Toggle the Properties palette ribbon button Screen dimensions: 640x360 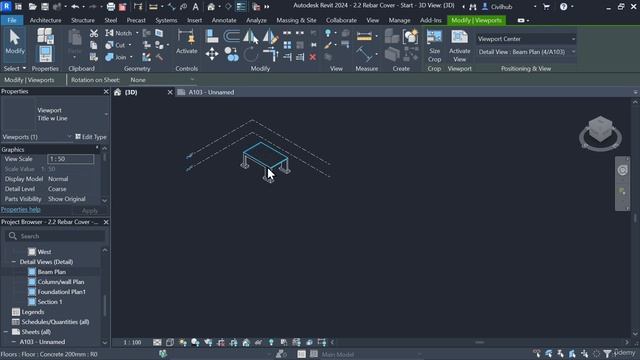[x=45, y=54]
